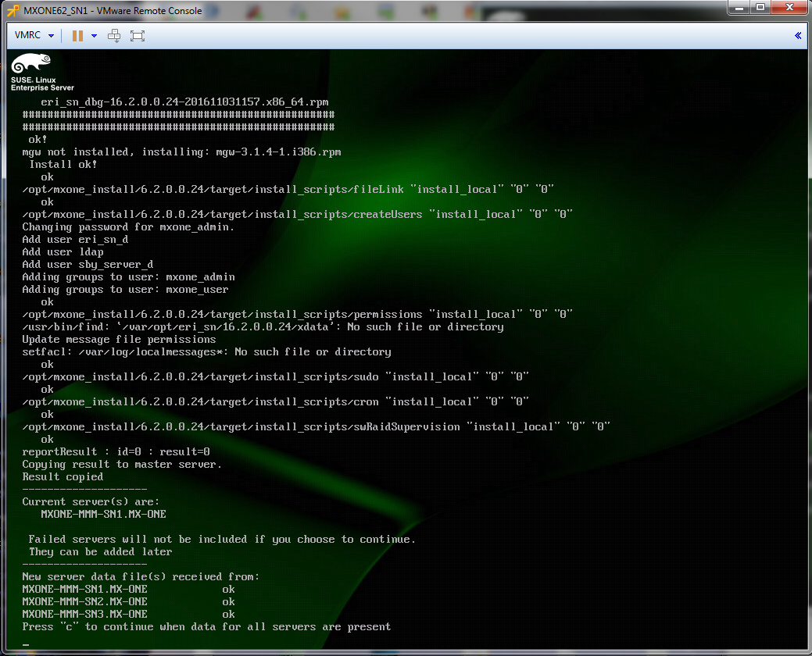Image resolution: width=812 pixels, height=656 pixels.
Task: Minimize the Remote Console window
Action: pyautogui.click(x=739, y=8)
